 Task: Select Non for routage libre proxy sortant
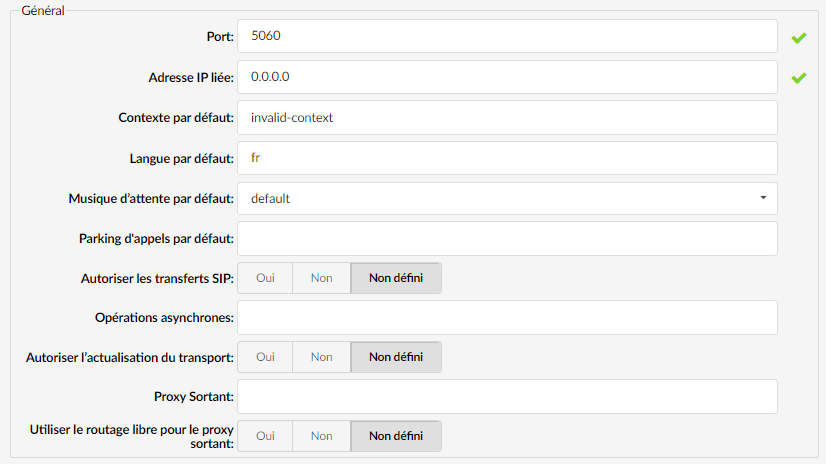[x=321, y=436]
